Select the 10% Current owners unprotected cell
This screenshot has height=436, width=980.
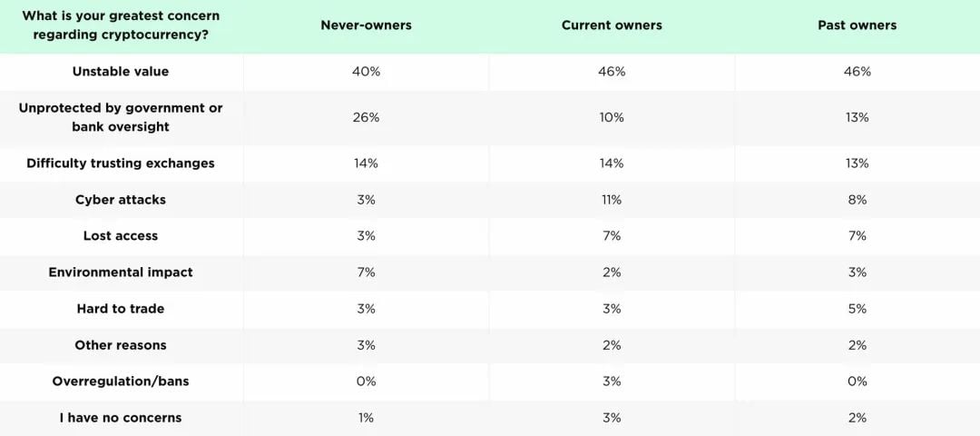tap(612, 118)
